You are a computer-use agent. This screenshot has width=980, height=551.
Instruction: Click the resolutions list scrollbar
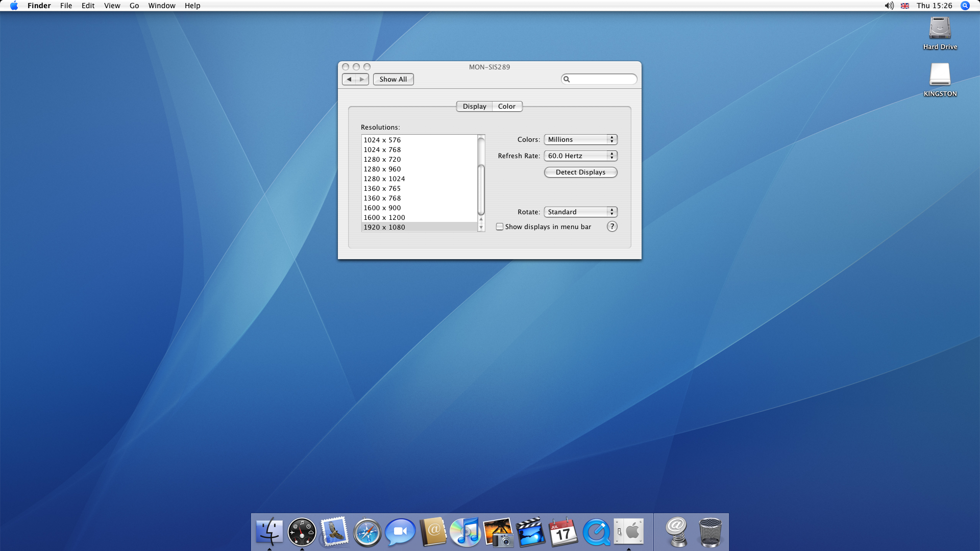pos(481,189)
